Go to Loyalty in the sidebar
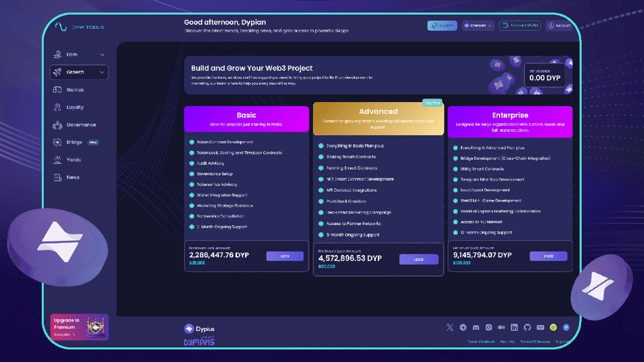The image size is (644, 362). (75, 107)
